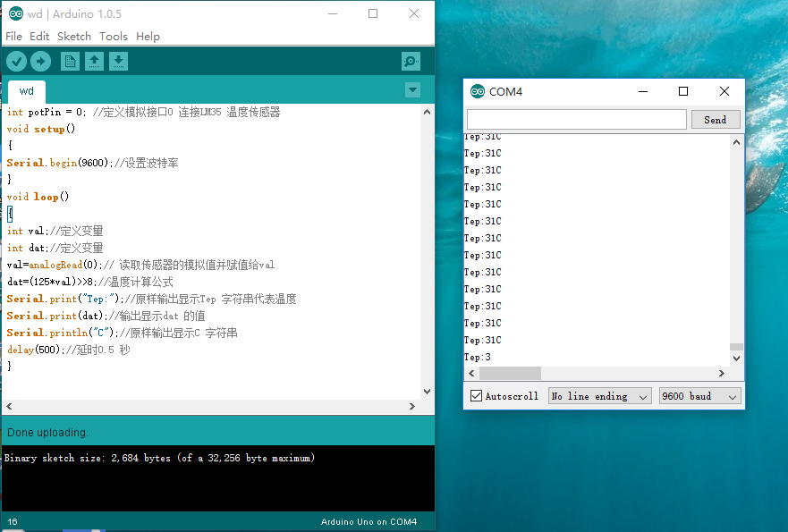788x532 pixels.
Task: Close the COM4 serial monitor window
Action: (724, 91)
